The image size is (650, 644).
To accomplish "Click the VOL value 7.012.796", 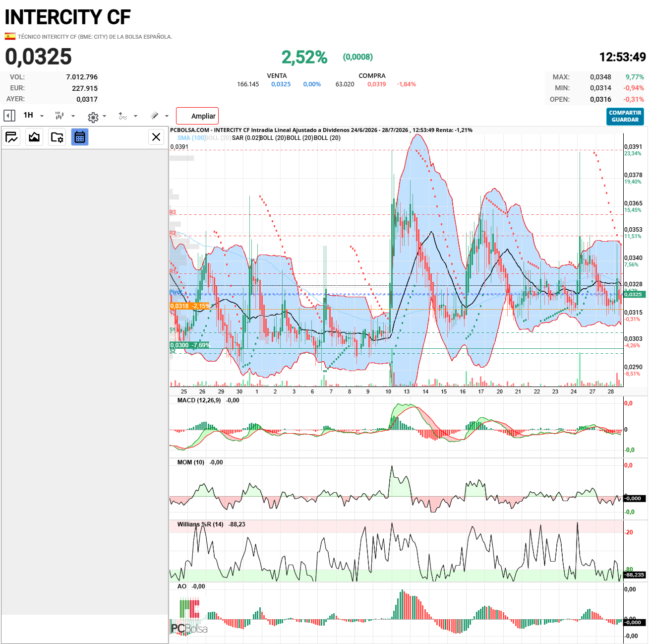I will point(82,77).
